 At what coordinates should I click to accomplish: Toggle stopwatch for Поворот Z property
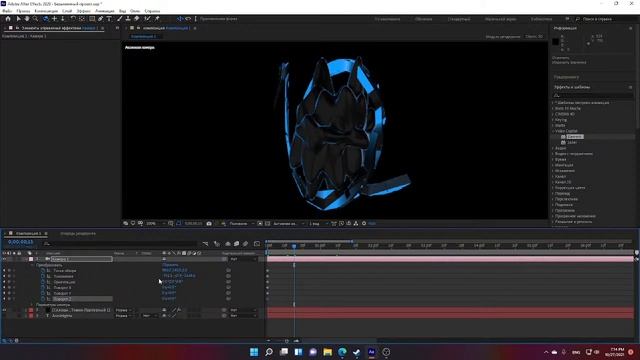click(x=43, y=299)
